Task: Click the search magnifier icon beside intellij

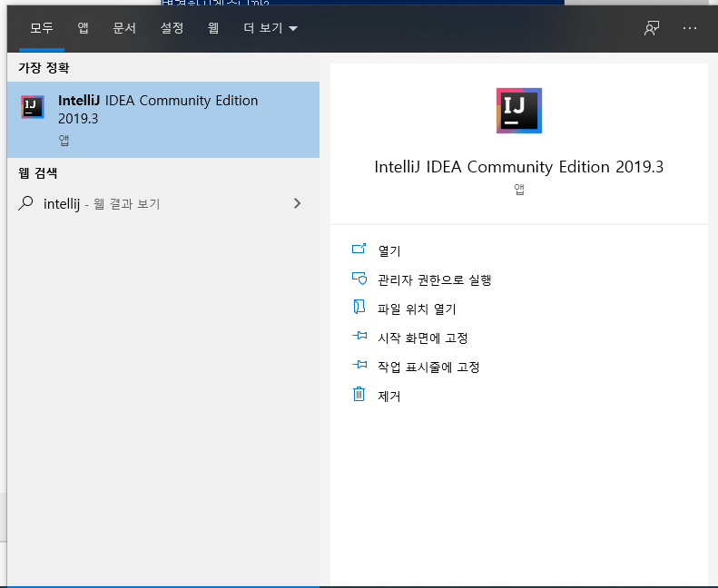Action: (25, 203)
